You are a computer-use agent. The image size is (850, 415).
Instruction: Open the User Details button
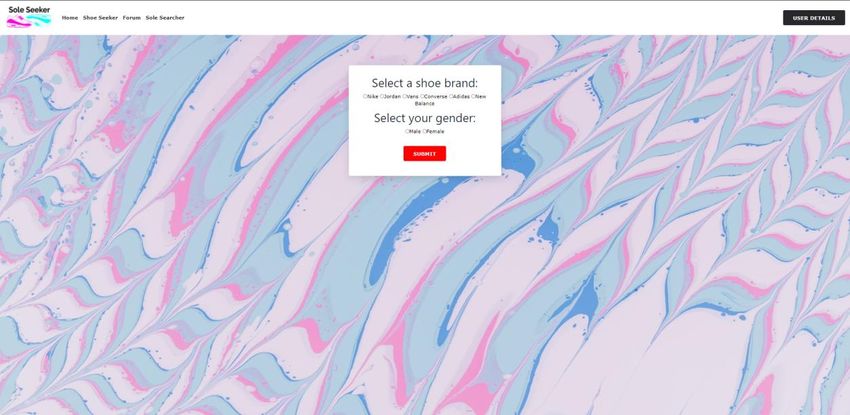814,18
